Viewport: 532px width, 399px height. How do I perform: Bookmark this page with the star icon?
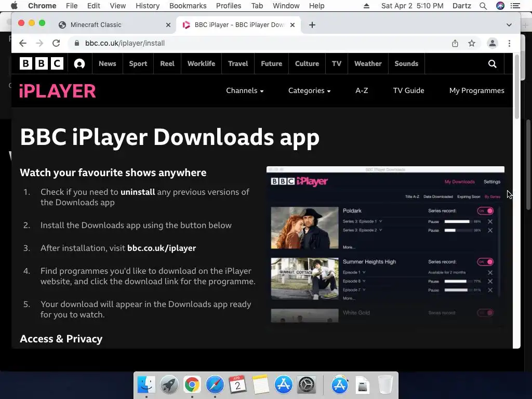(472, 43)
